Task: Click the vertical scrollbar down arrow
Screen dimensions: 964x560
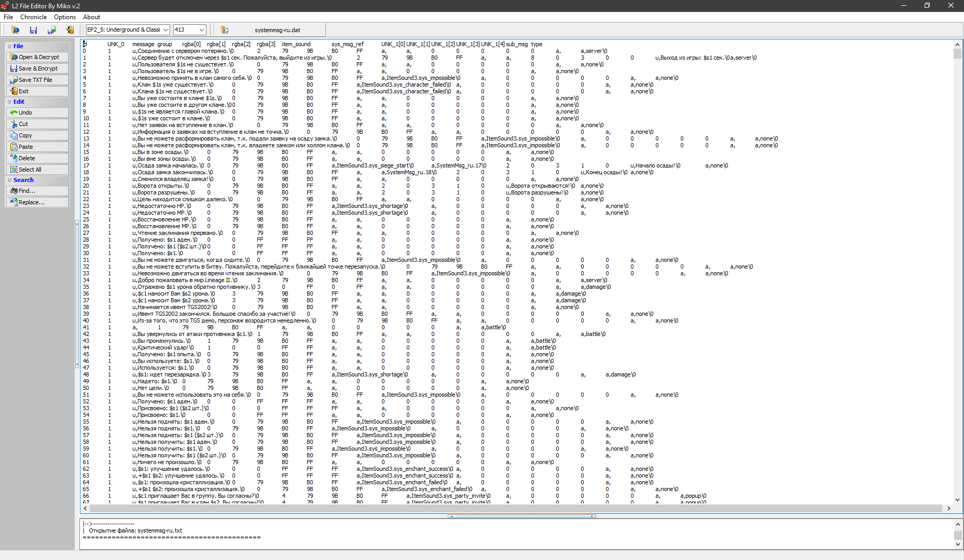Action: [957, 500]
